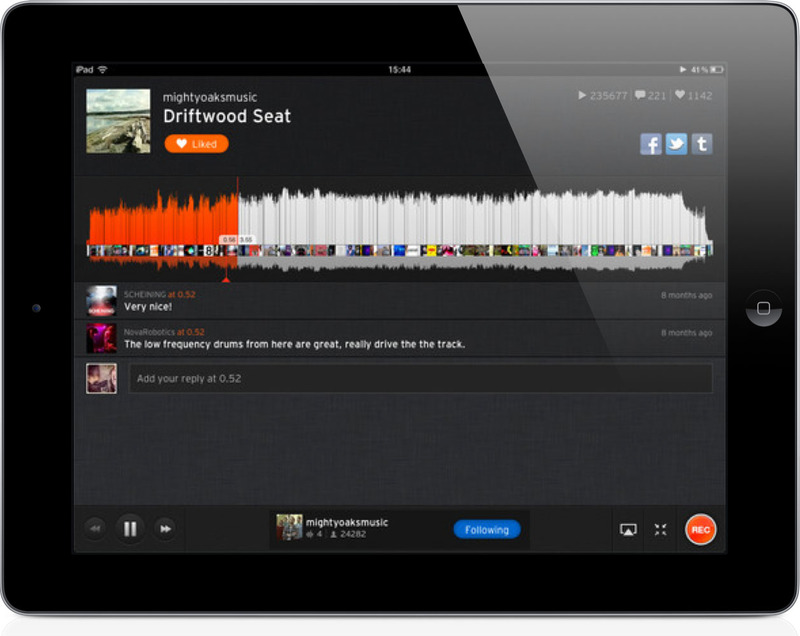Share track on Tumblr
Image resolution: width=800 pixels, height=636 pixels.
tap(702, 144)
